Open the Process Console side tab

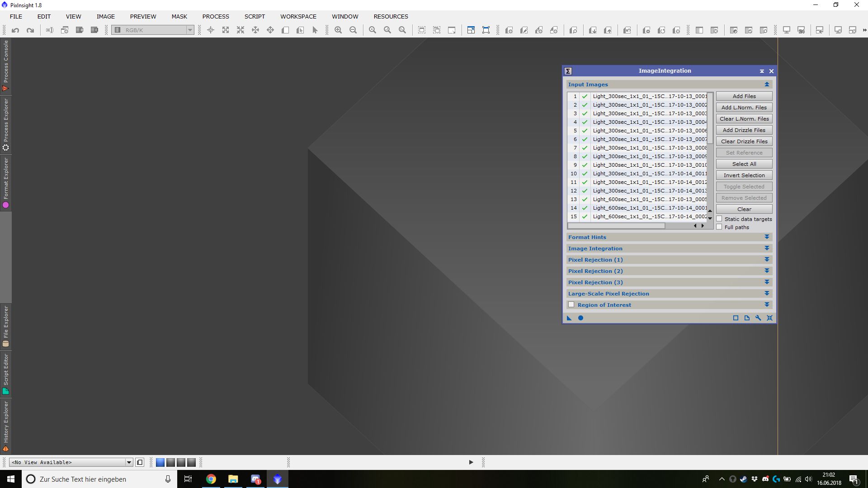coord(5,66)
